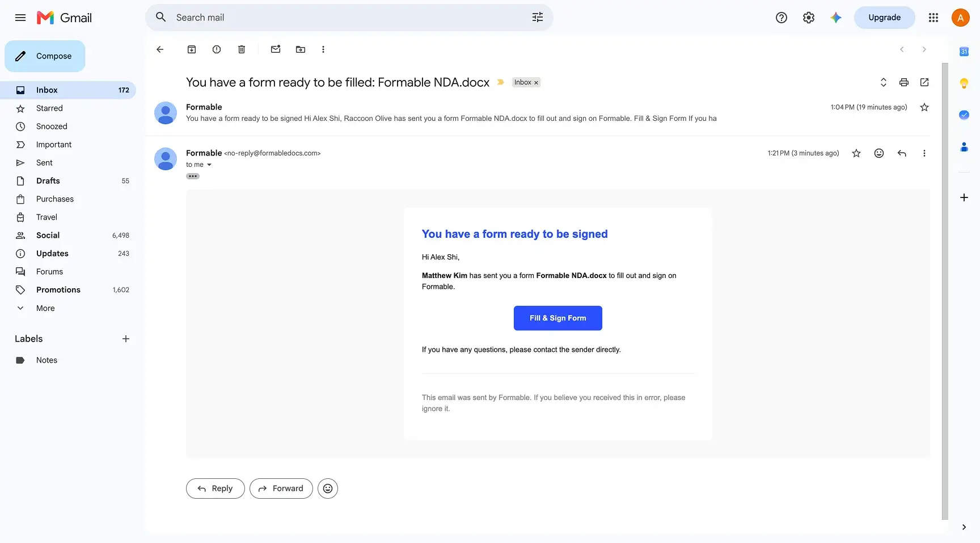Star the 1:21 PM Formable message
980x543 pixels.
coord(856,153)
